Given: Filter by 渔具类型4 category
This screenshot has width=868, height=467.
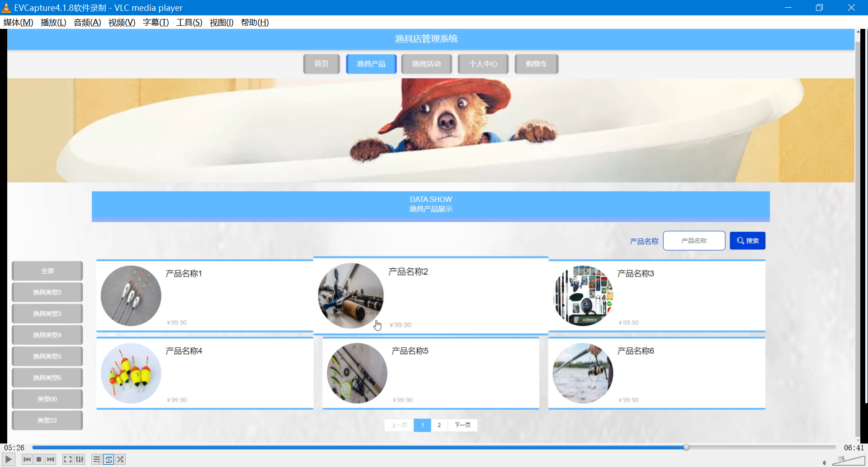Looking at the screenshot, I should tap(47, 335).
